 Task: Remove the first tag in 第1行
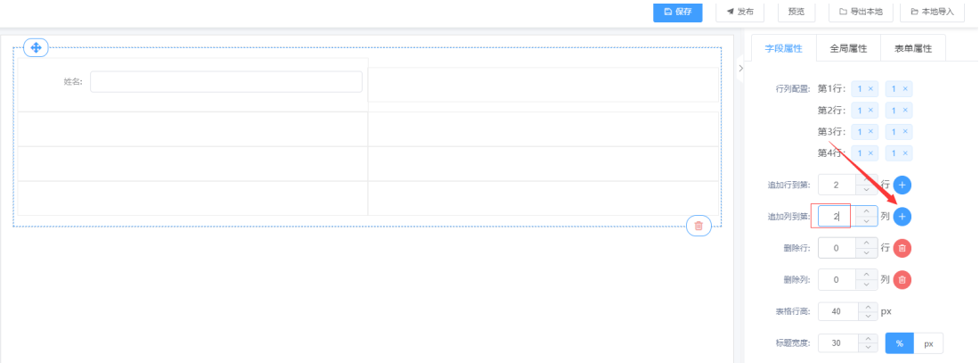pyautogui.click(x=870, y=89)
